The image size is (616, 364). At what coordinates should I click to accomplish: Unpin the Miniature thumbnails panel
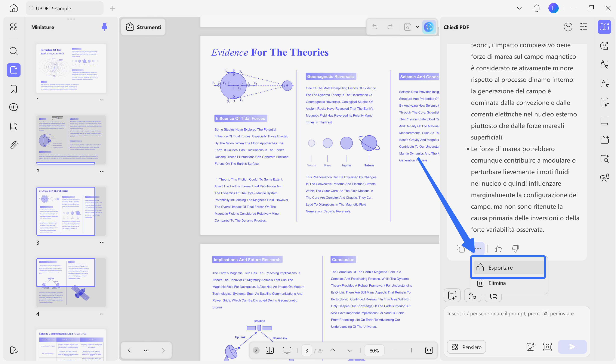tap(105, 27)
